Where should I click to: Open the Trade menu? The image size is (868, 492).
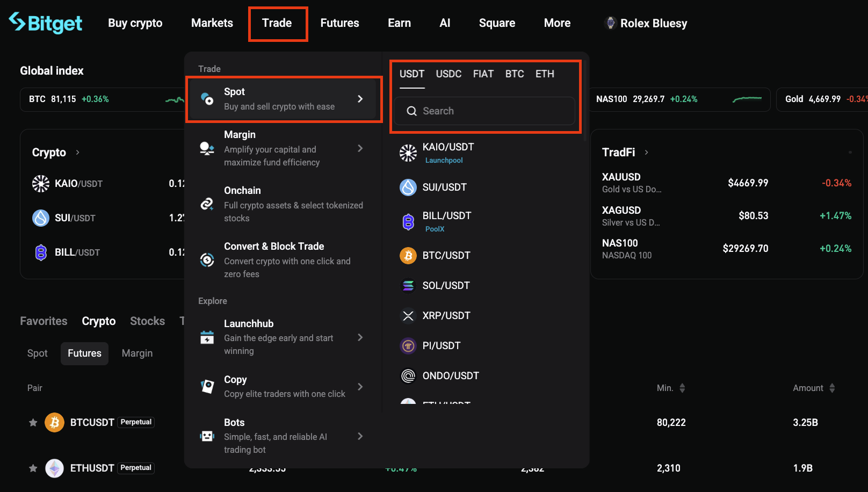coord(277,23)
